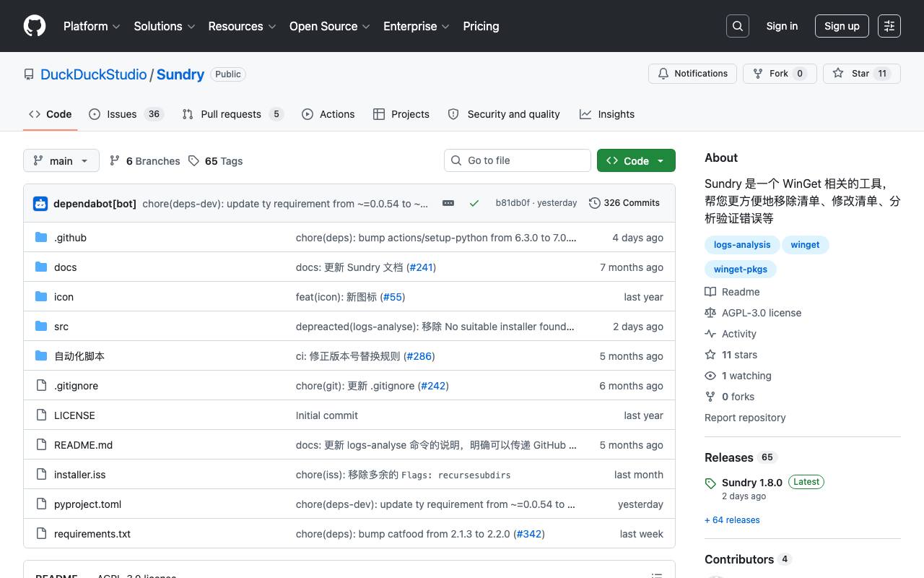The height and width of the screenshot is (578, 924).
Task: Expand the Solutions menu
Action: (165, 26)
